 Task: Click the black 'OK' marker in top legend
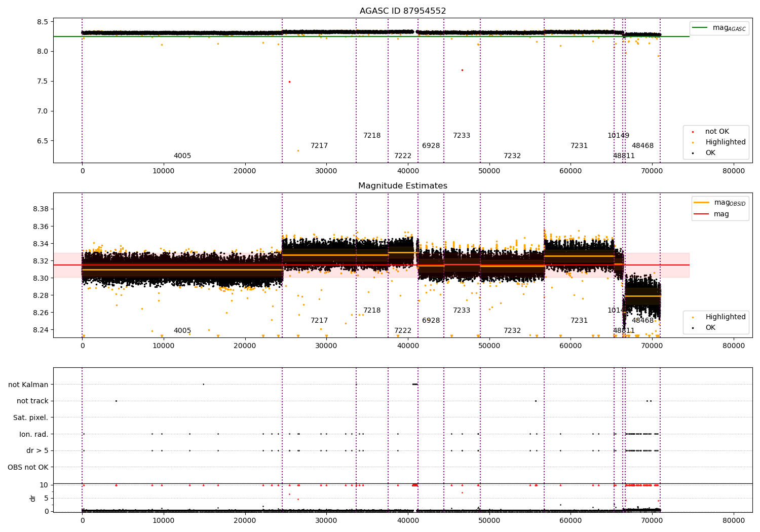(x=693, y=153)
